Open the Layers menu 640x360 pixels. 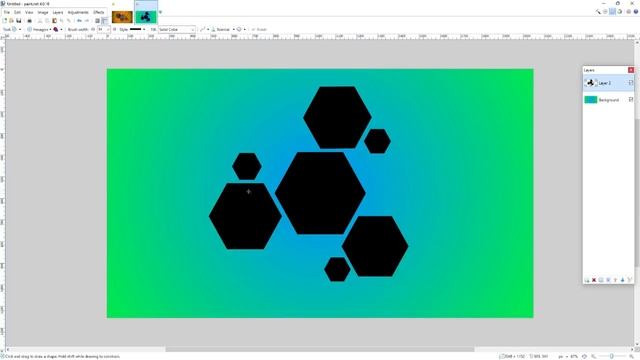[58, 12]
